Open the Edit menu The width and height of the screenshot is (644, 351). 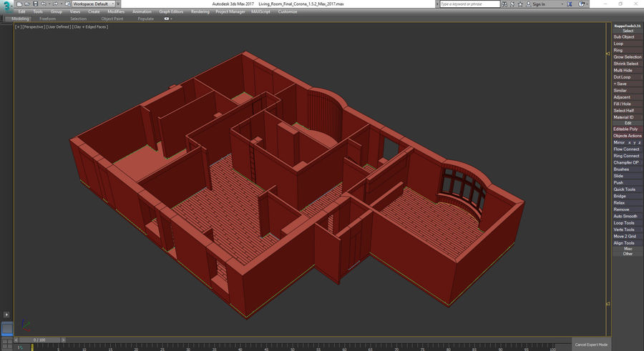(21, 11)
